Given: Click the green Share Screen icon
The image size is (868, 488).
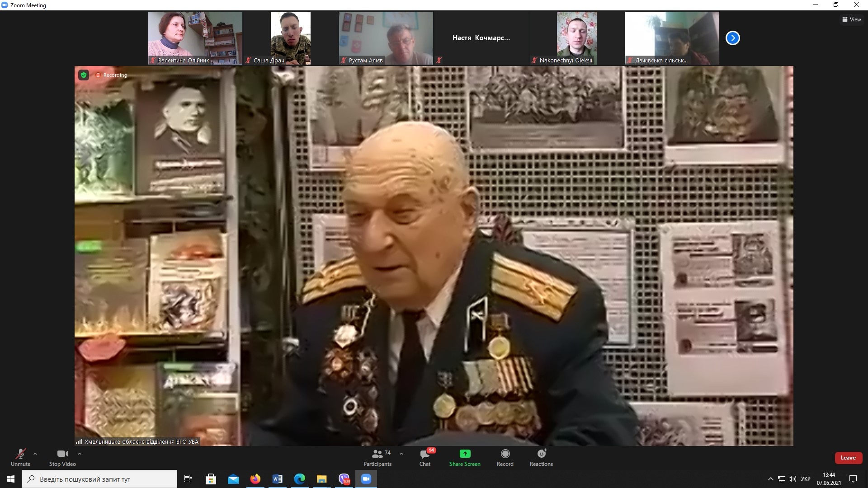Looking at the screenshot, I should [x=465, y=454].
